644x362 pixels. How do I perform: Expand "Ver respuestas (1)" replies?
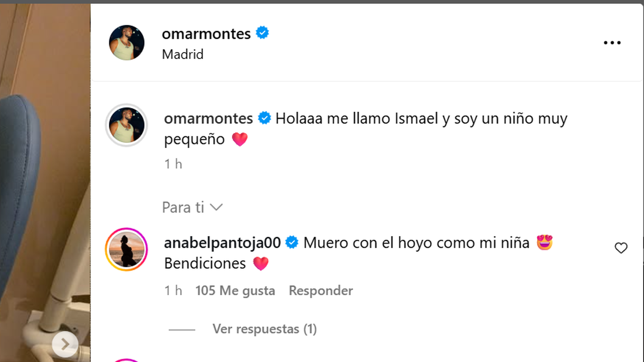(264, 329)
